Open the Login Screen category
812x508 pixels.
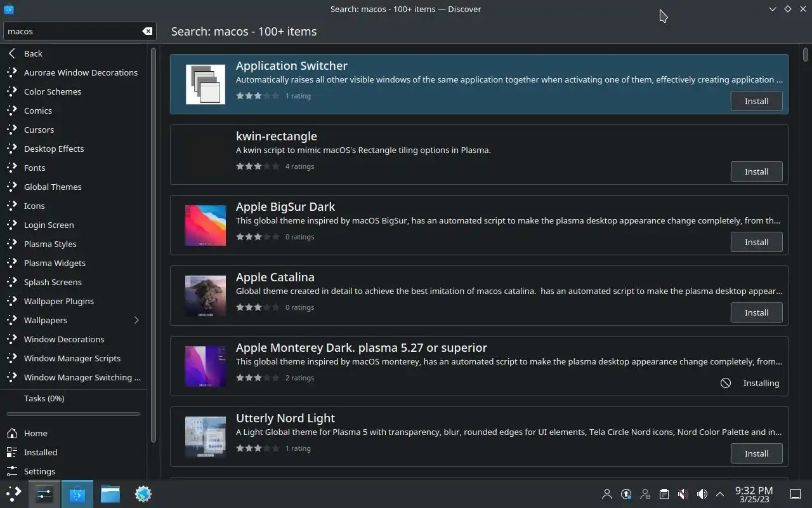click(74, 225)
